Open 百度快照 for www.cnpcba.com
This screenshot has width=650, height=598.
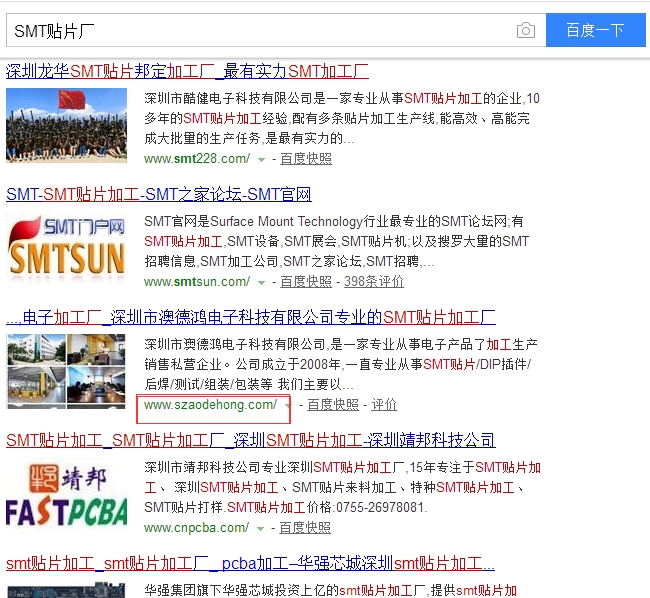tap(305, 528)
